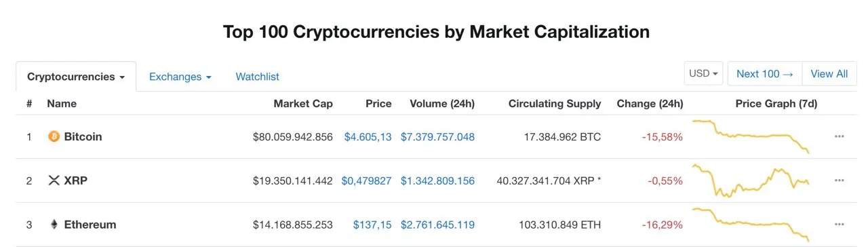The image size is (868, 247).
Task: Sort by Market Cap column header
Action: tap(303, 104)
